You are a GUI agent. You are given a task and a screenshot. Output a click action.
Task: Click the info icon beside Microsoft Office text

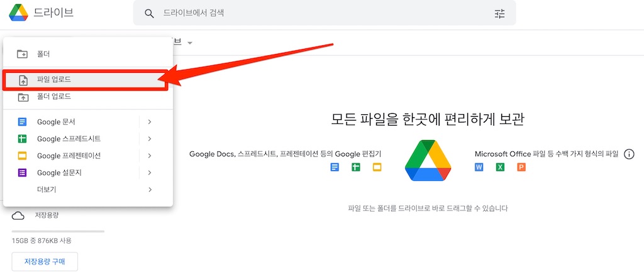[629, 154]
